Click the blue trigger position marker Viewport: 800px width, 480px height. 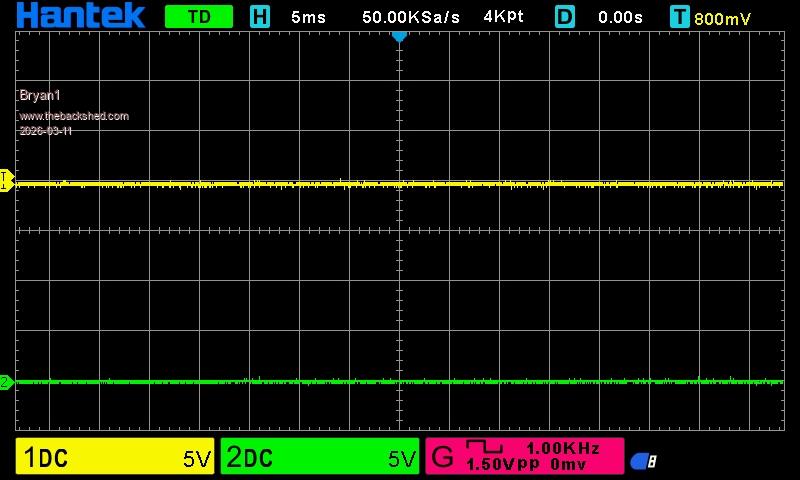coord(399,36)
